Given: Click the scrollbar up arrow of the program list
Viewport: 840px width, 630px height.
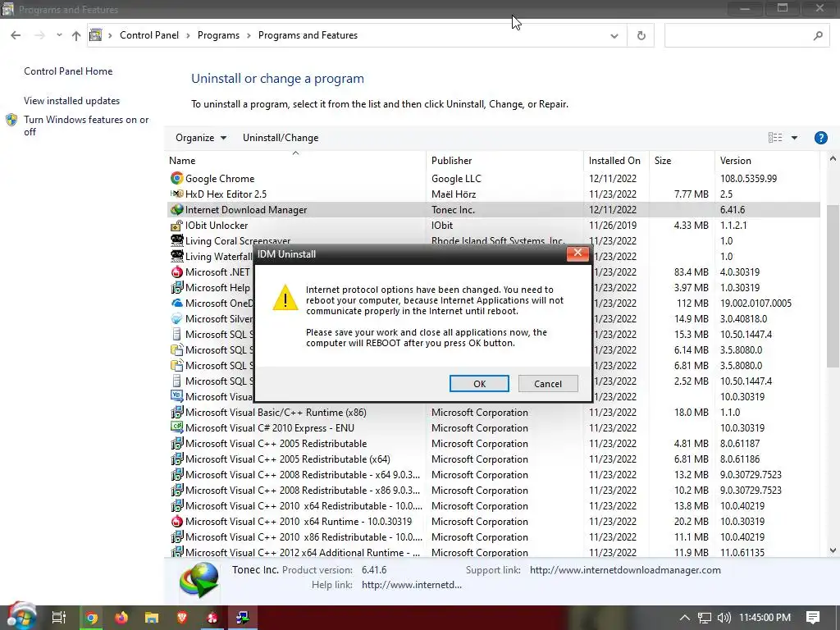Looking at the screenshot, I should tap(833, 158).
